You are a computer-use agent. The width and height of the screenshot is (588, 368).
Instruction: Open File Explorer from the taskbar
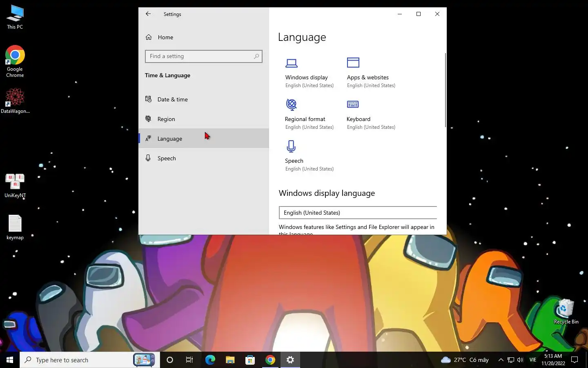(x=230, y=360)
